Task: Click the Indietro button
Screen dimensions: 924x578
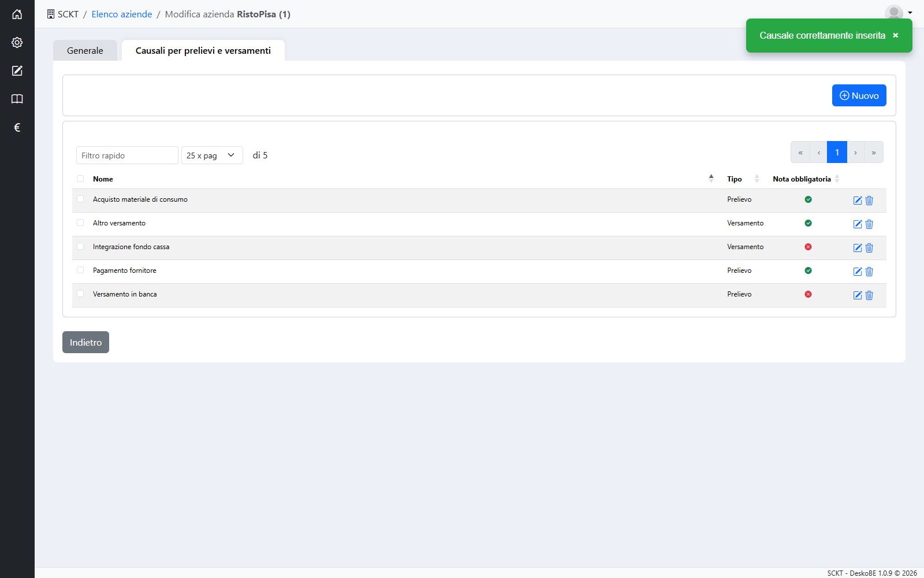Action: coord(85,342)
